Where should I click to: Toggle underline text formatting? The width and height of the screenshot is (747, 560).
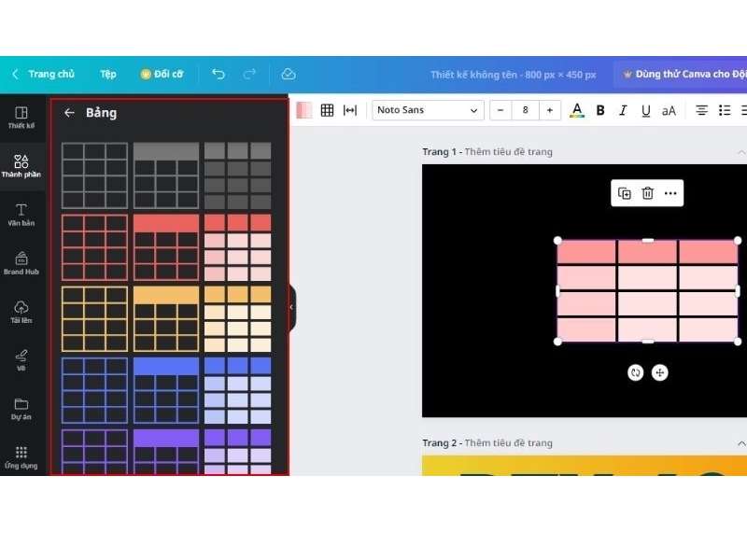pyautogui.click(x=645, y=110)
